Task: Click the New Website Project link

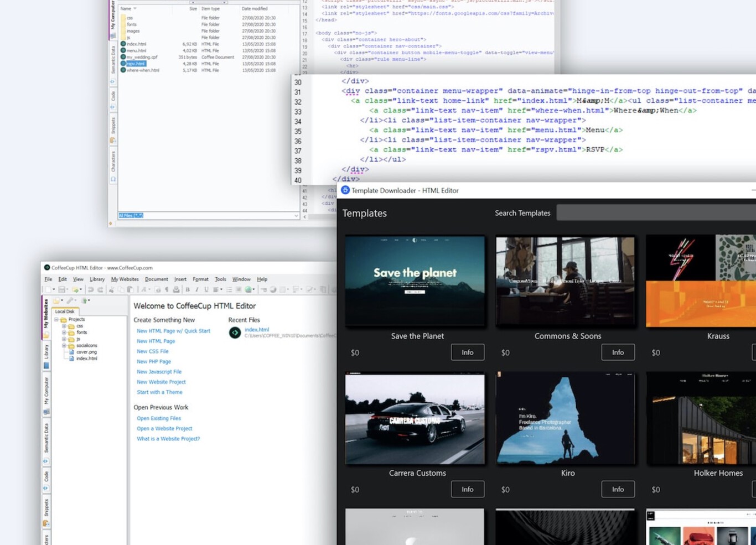Action: tap(161, 382)
